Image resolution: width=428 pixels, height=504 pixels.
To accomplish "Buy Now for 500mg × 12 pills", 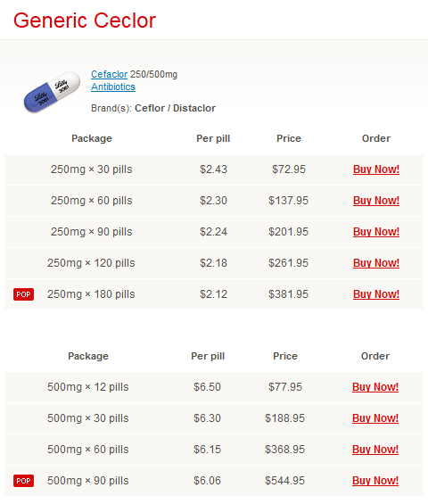I will (x=375, y=387).
